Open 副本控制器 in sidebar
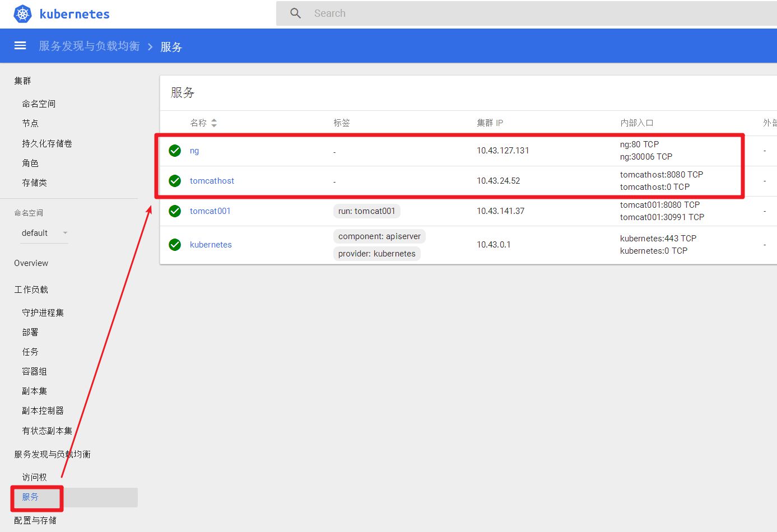The image size is (777, 532). pos(43,410)
